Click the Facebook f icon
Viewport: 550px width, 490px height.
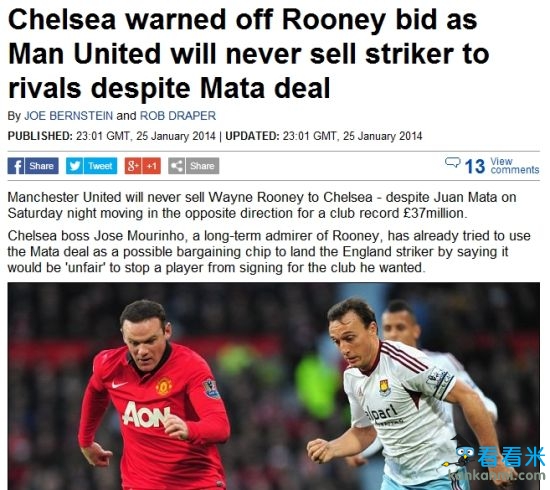point(16,166)
